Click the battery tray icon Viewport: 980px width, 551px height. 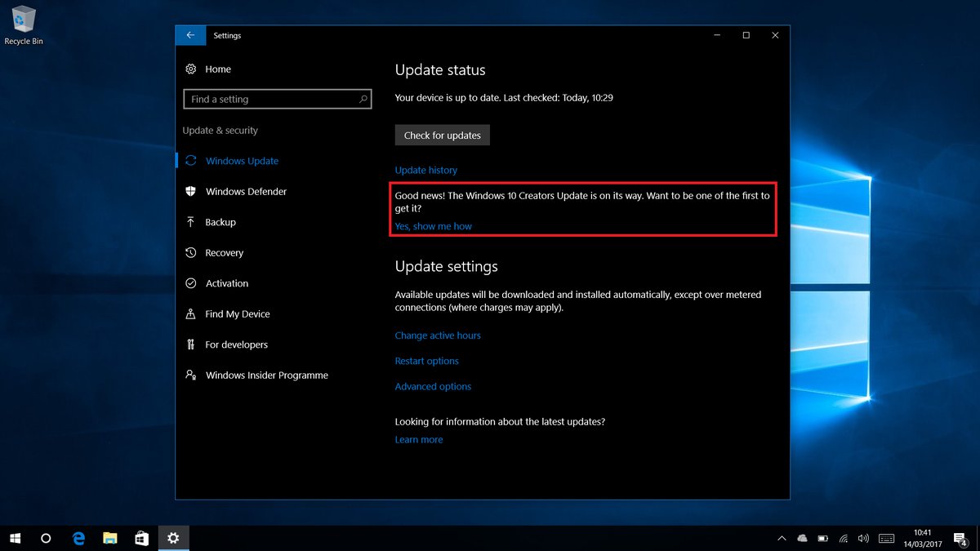(x=823, y=538)
